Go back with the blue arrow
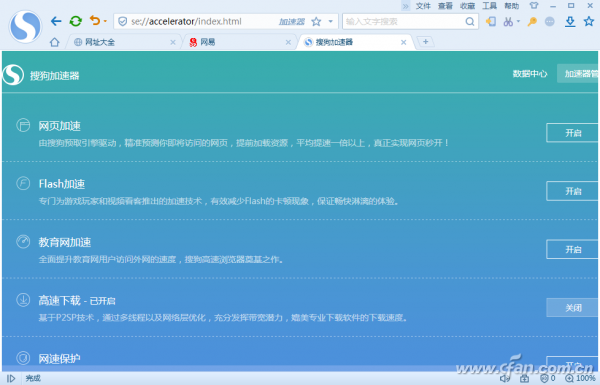Image resolution: width=600 pixels, height=385 pixels. click(56, 21)
